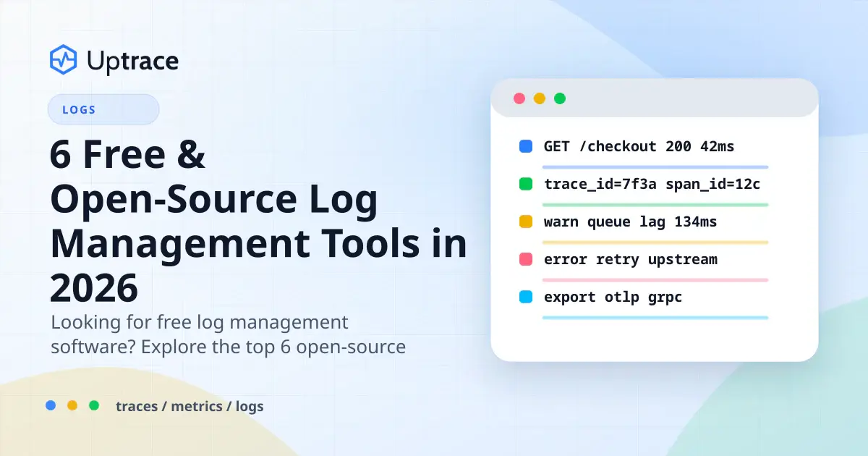
Task: Click the headline '6 Free & Open-Source Log Management Tools'
Action: click(x=258, y=221)
